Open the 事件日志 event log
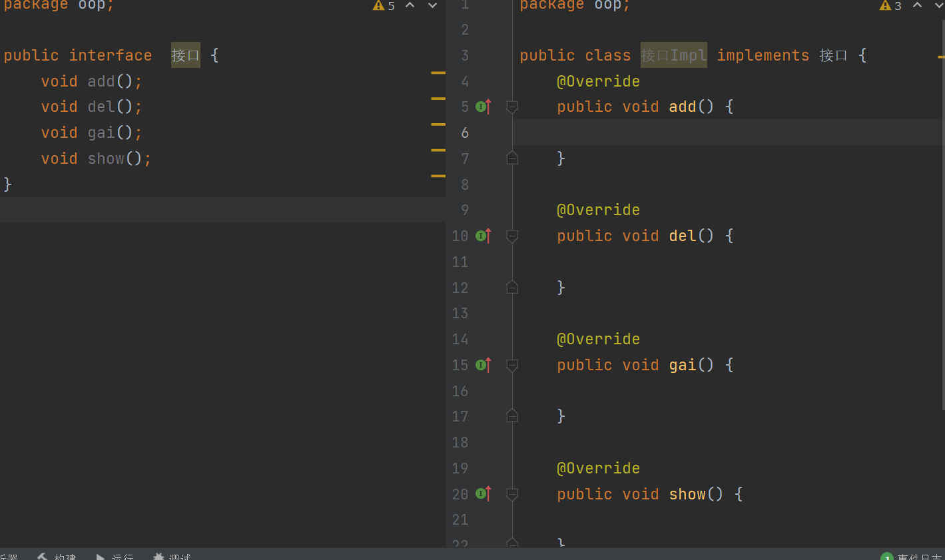The height and width of the screenshot is (560, 945). [912, 557]
